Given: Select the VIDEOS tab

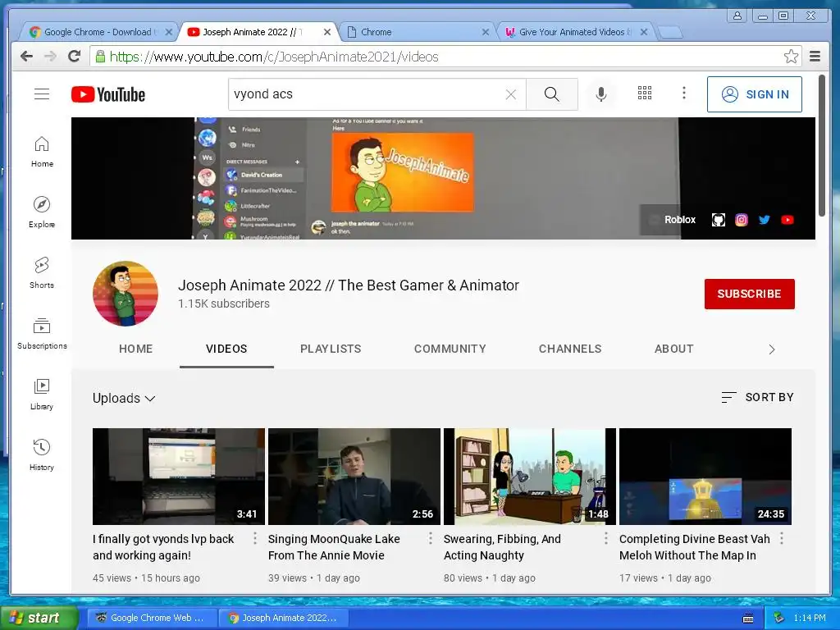Looking at the screenshot, I should (x=226, y=349).
